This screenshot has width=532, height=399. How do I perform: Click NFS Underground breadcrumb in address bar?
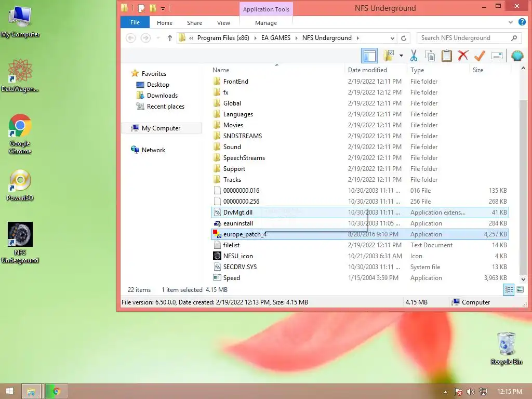coord(327,38)
